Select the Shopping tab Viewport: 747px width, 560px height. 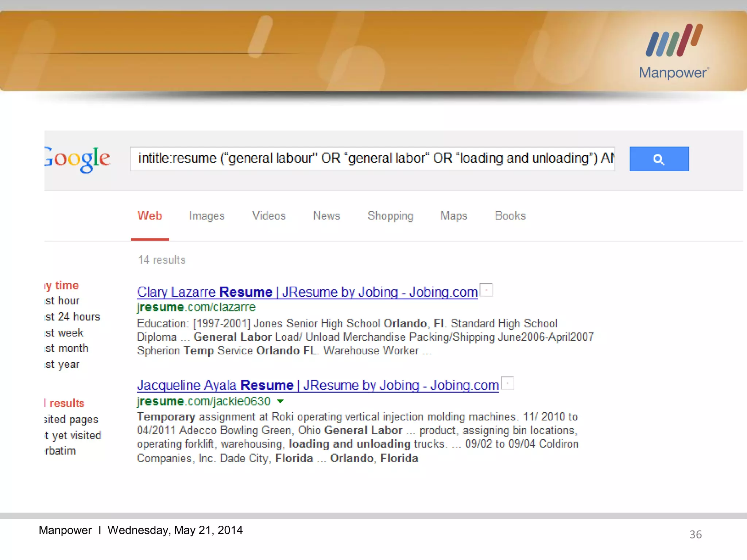pos(390,216)
